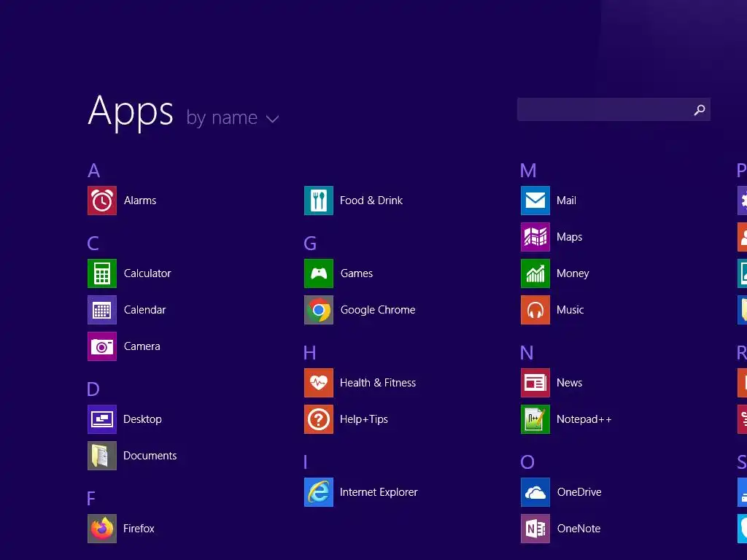
Task: Open the Maps app icon
Action: click(x=535, y=237)
